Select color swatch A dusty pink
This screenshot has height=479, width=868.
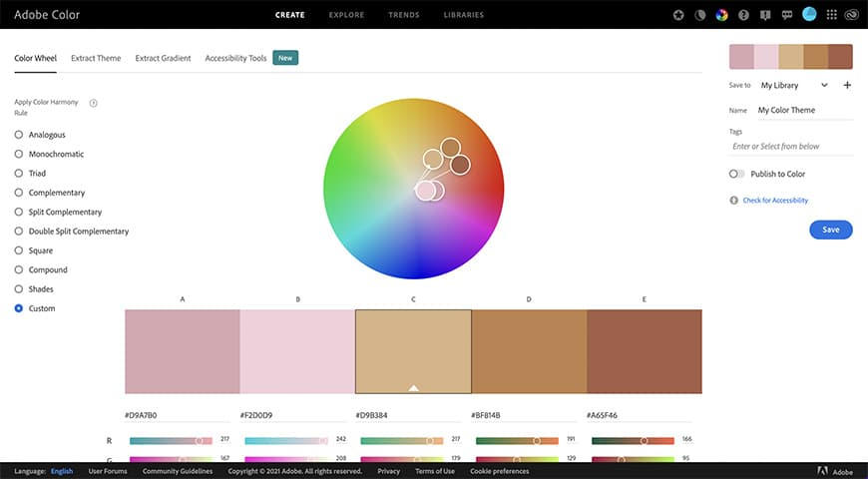point(183,351)
